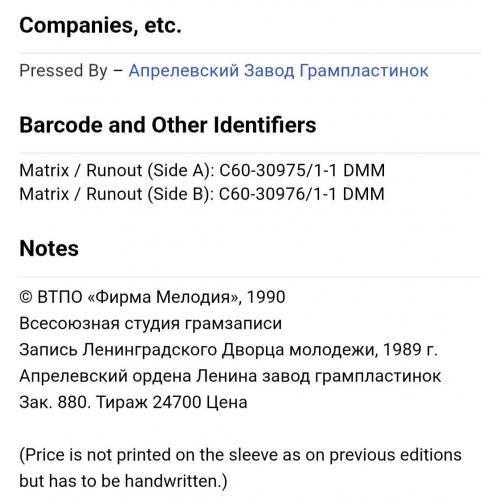Click the Апрелевский ордена Ленина завод line
Image resolution: width=500 pixels, height=500 pixels.
pyautogui.click(x=230, y=376)
